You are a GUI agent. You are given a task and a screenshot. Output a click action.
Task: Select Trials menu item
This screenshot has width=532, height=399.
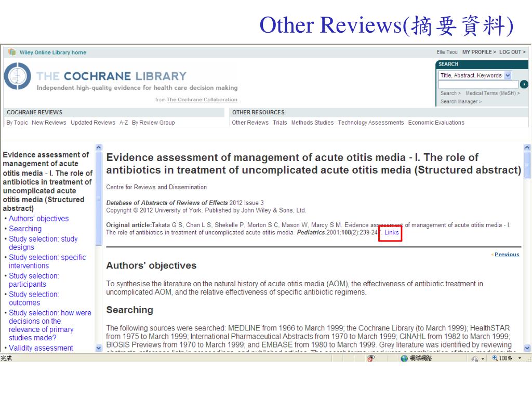(280, 123)
